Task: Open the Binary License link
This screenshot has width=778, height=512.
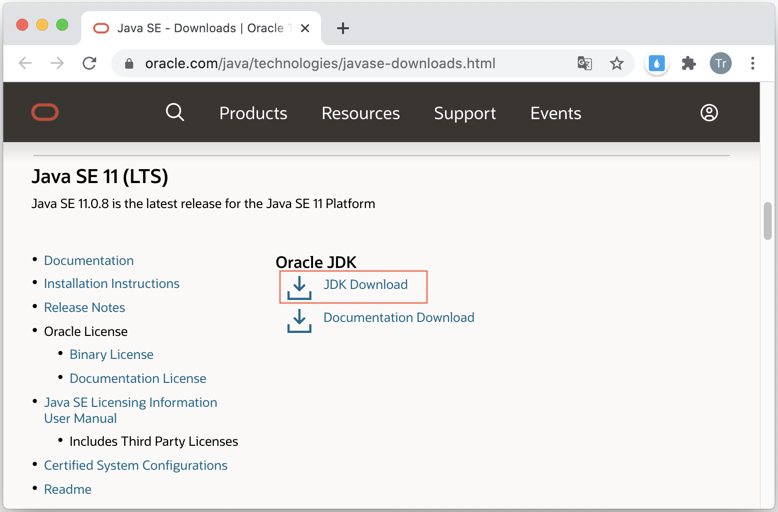Action: [112, 355]
